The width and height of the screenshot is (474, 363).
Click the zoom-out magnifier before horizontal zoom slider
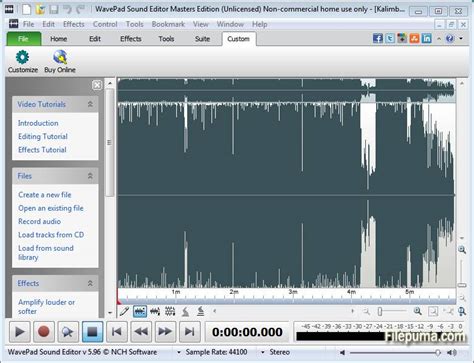(366, 312)
